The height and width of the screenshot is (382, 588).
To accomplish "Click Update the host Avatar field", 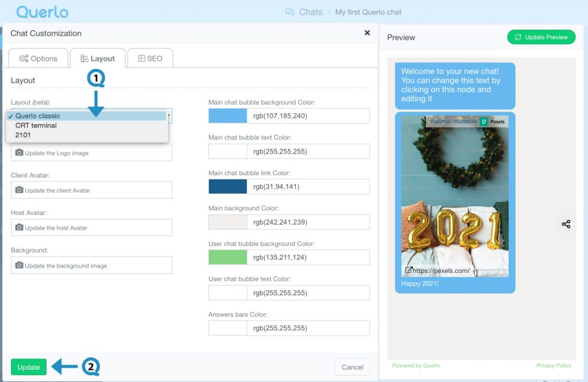I will click(91, 227).
